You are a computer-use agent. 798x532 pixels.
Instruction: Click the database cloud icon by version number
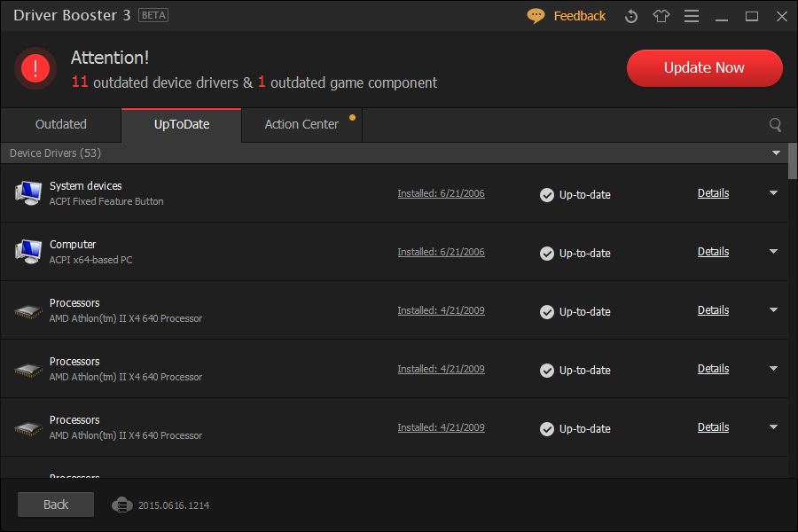tap(121, 505)
